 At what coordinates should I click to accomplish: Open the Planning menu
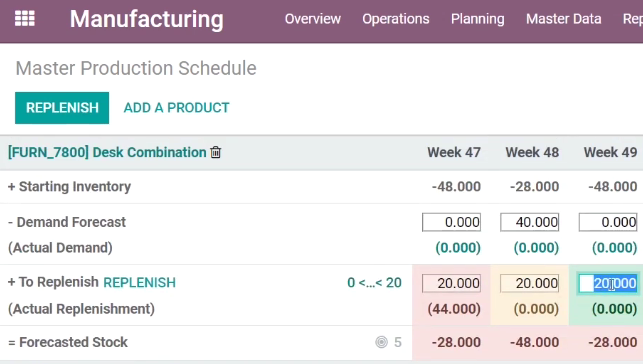(478, 19)
